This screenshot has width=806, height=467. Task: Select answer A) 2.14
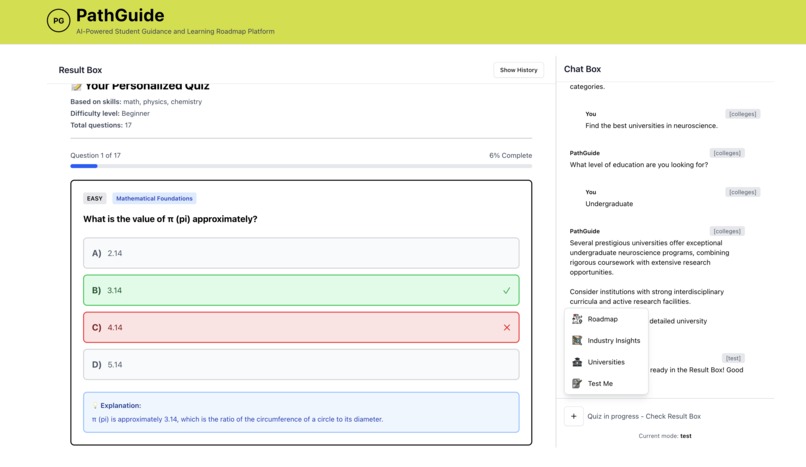pos(301,253)
